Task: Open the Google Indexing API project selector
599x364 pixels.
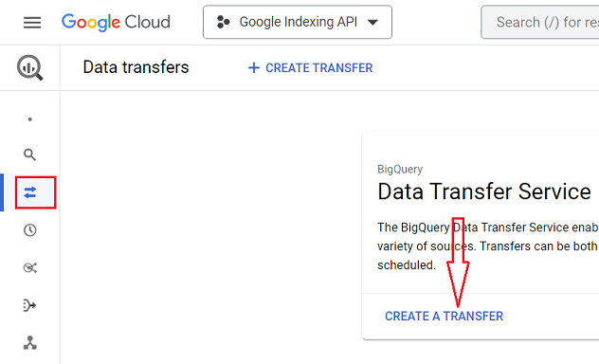Action: click(298, 22)
